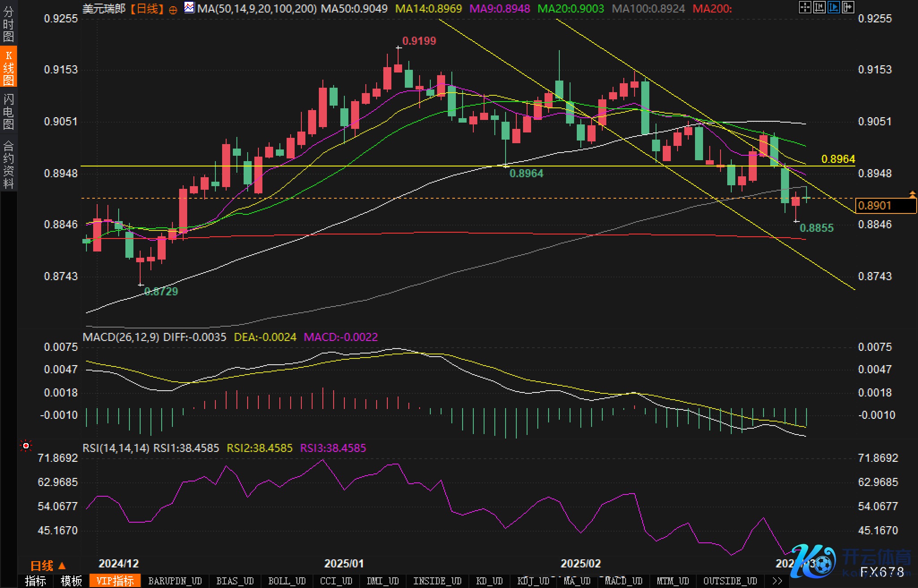Click the MA200 legend label

click(712, 9)
